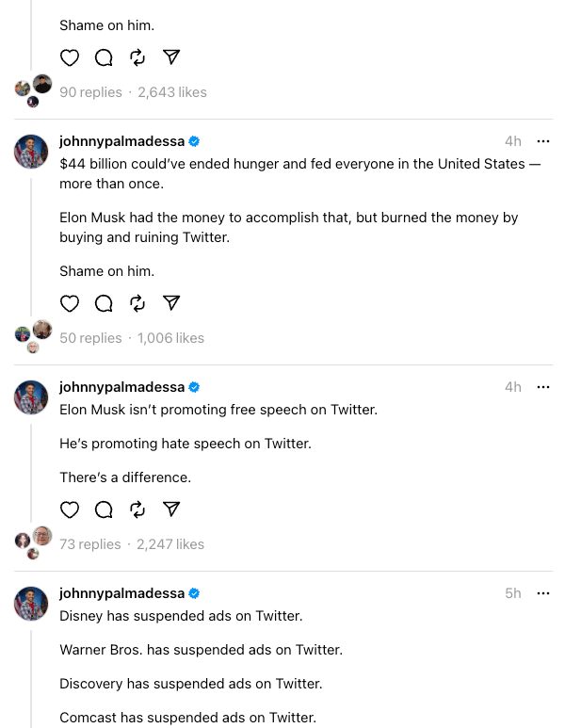The width and height of the screenshot is (565, 728).
Task: Open johnnypalmadessa profile from the Disney post
Action: click(121, 593)
